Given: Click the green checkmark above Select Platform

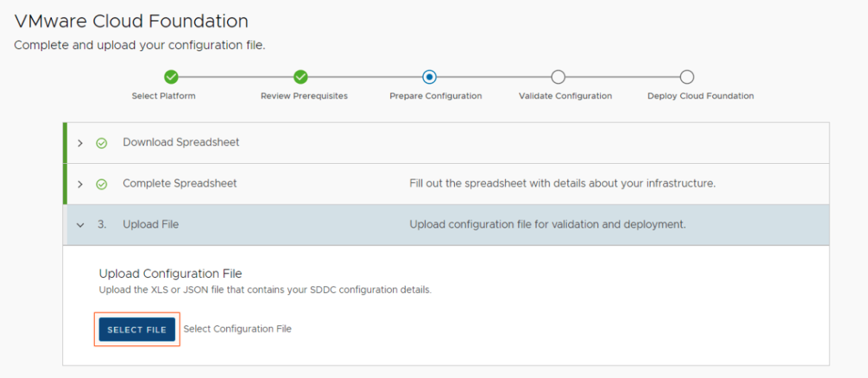Looking at the screenshot, I should (x=171, y=77).
